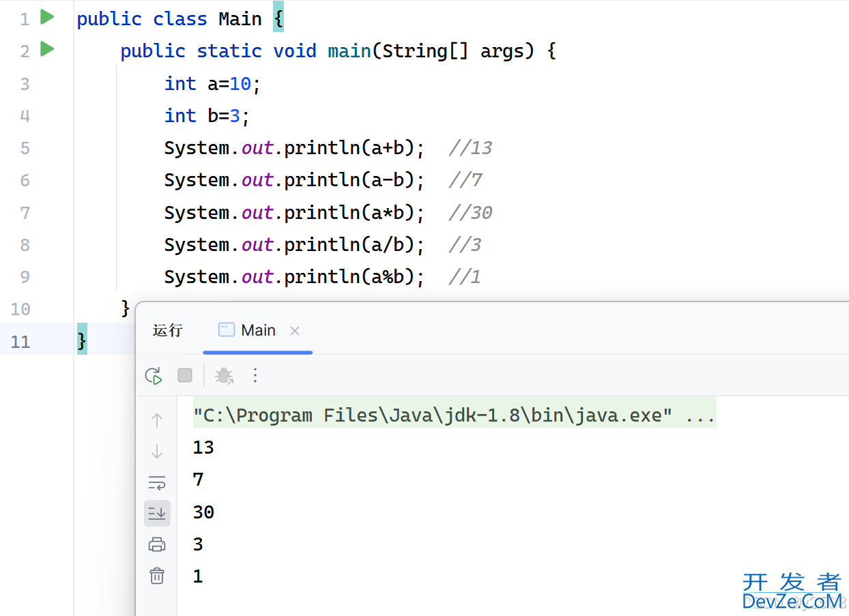Click output value 13 in console
This screenshot has width=849, height=616.
(x=203, y=448)
